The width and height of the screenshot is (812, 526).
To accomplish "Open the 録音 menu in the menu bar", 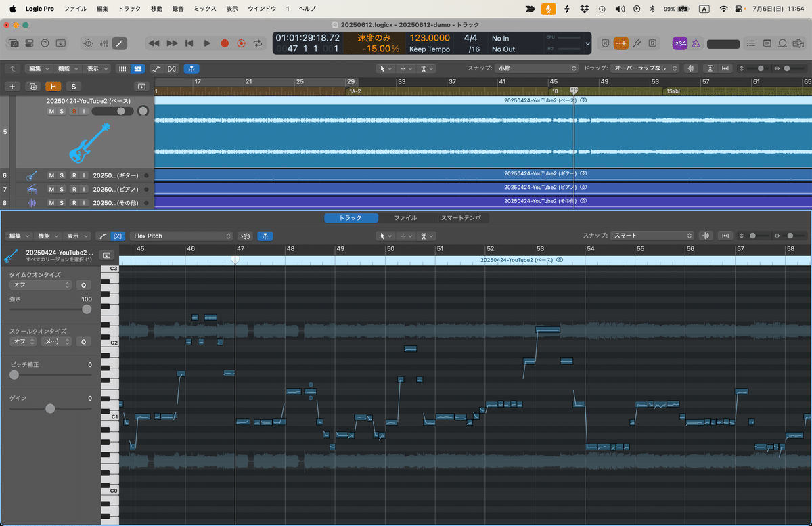I will pos(179,9).
